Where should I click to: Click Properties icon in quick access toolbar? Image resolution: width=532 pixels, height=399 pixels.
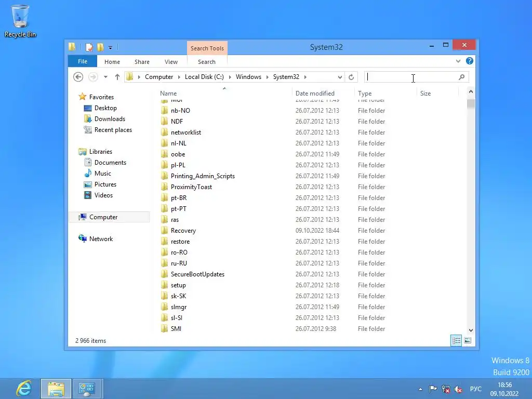(x=89, y=47)
